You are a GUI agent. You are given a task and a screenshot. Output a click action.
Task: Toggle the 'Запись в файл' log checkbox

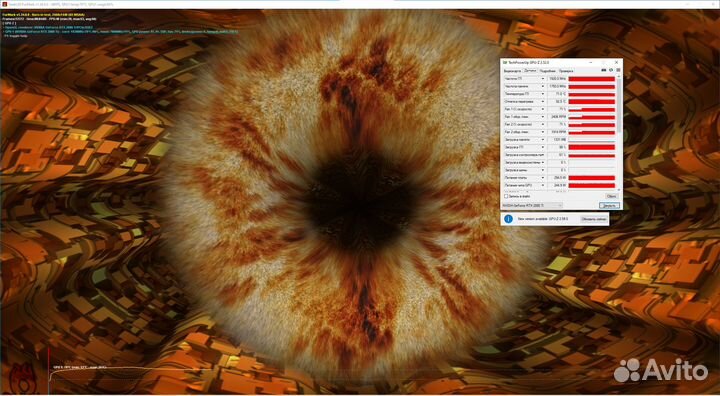[506, 196]
